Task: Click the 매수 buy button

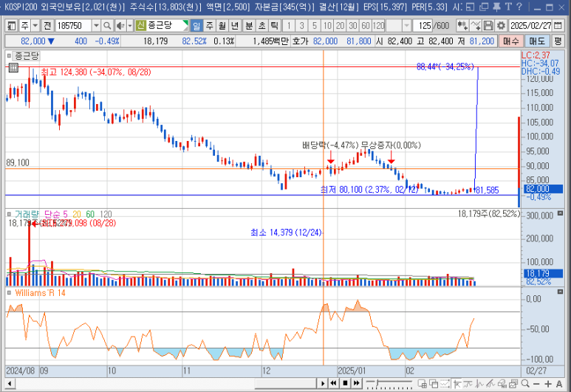Action: (511, 41)
